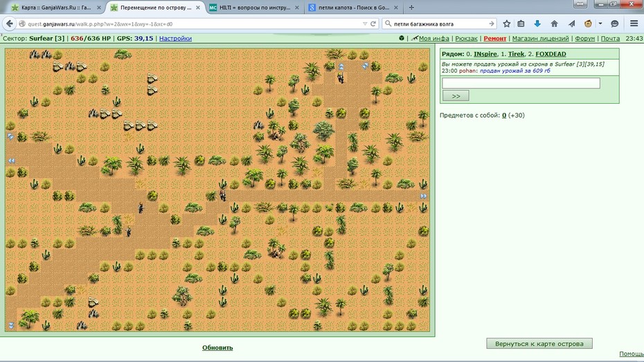644x362 pixels.
Task: Switch to the петли капота Google search tab
Action: click(354, 8)
